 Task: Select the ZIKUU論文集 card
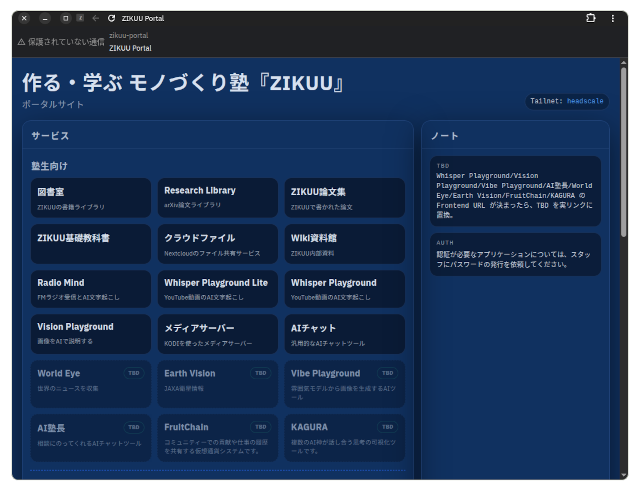[x=344, y=197]
